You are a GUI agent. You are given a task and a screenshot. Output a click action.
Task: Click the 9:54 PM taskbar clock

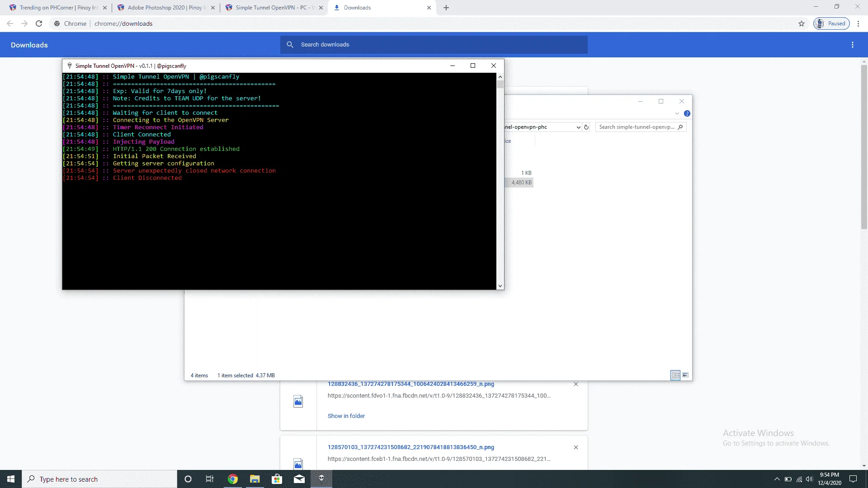[829, 479]
